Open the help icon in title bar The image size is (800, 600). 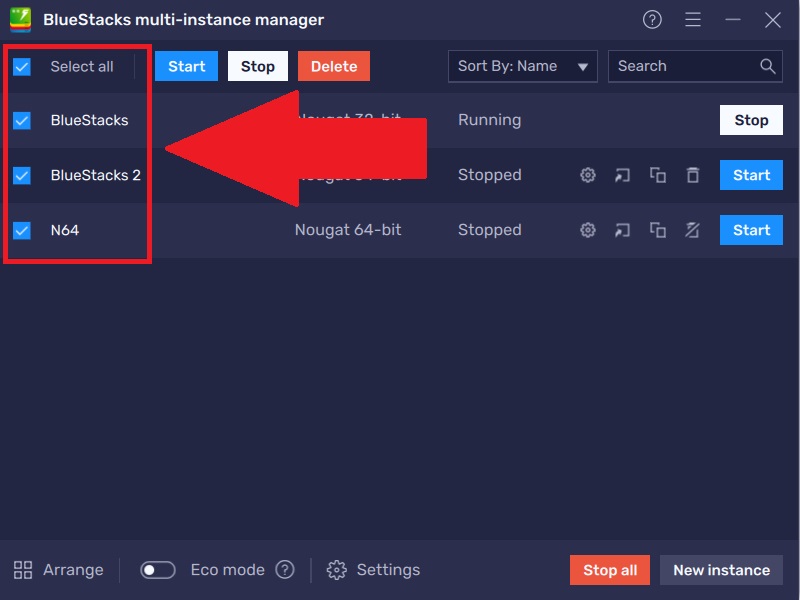click(x=652, y=20)
